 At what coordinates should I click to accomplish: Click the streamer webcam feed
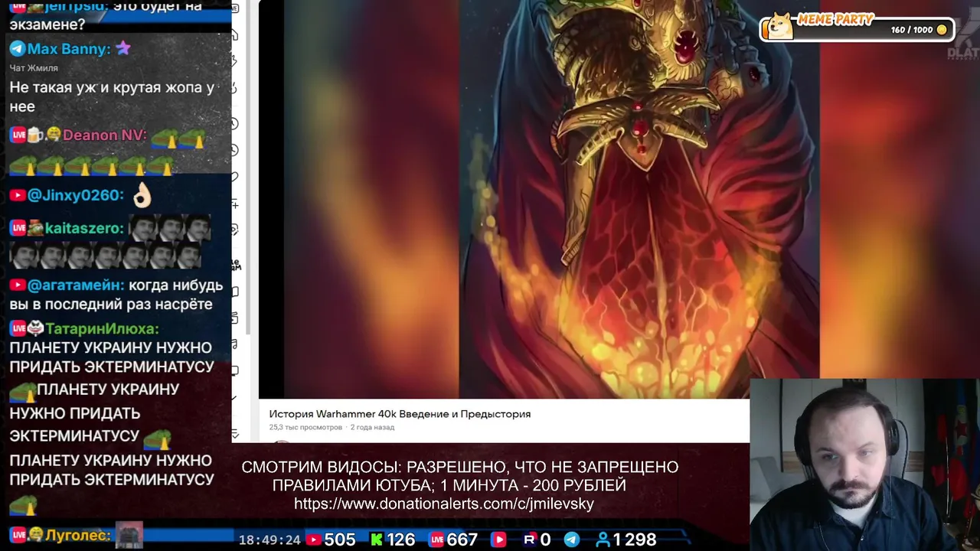(864, 465)
